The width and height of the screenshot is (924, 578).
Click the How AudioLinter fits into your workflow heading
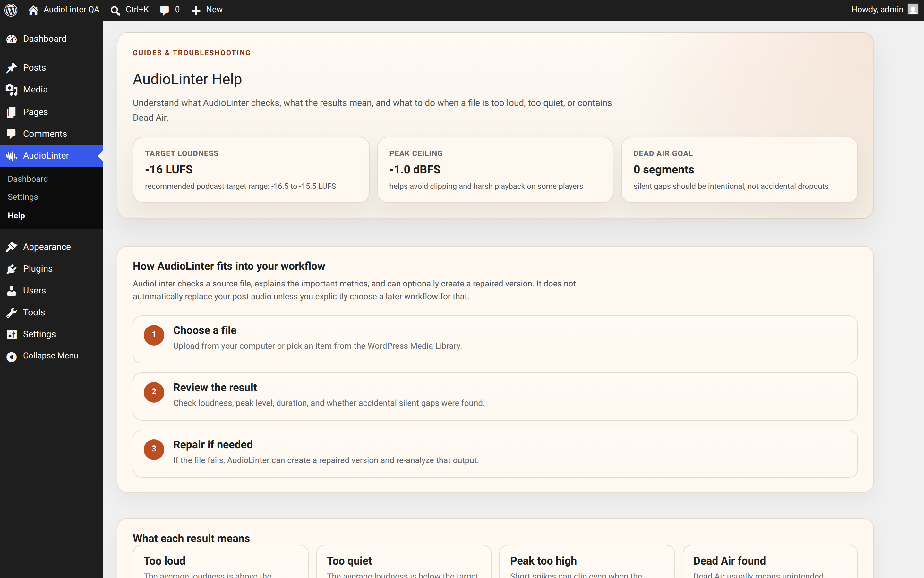(229, 266)
